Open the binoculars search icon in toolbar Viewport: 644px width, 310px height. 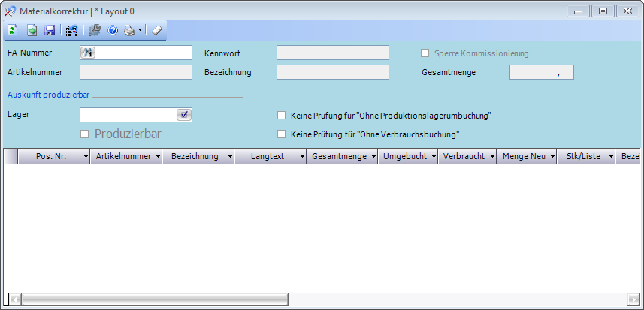click(x=72, y=31)
